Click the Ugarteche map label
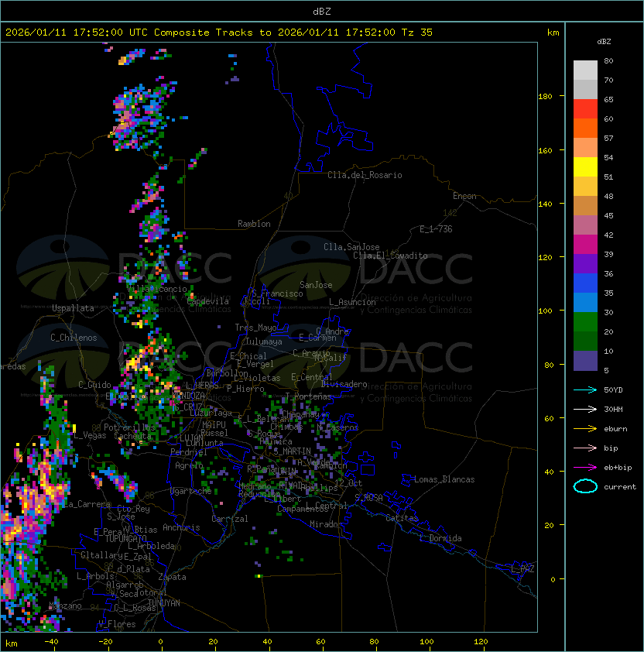 pos(191,491)
